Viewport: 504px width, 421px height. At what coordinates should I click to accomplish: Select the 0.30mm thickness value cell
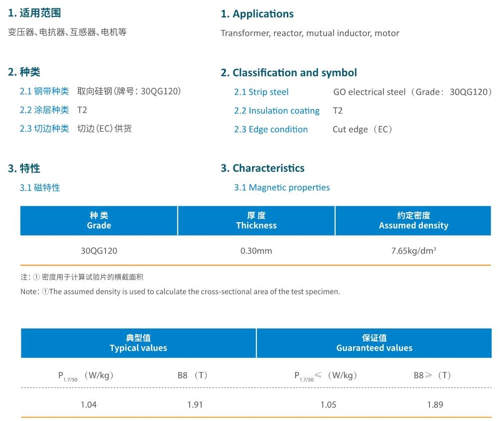click(x=256, y=251)
